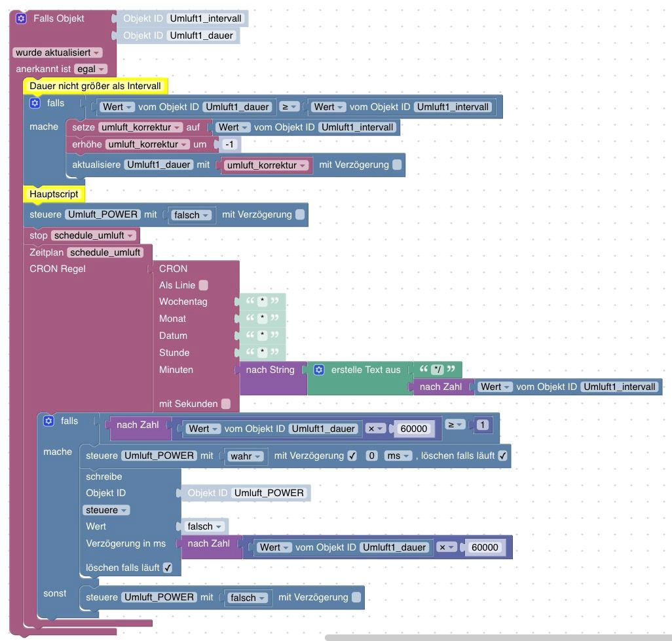Open ≥ operator dropdown in first falls condition

(289, 107)
